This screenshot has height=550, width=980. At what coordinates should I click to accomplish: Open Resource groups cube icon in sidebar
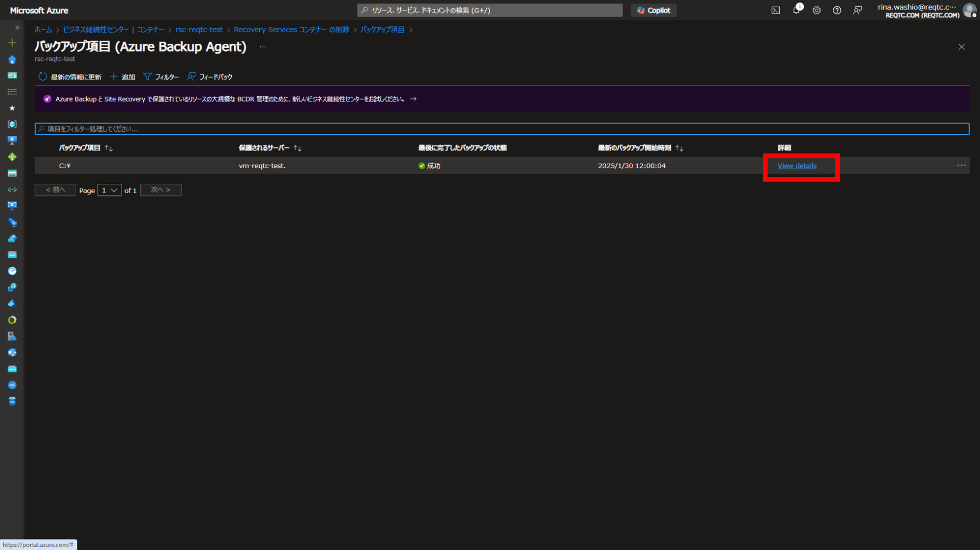click(12, 124)
